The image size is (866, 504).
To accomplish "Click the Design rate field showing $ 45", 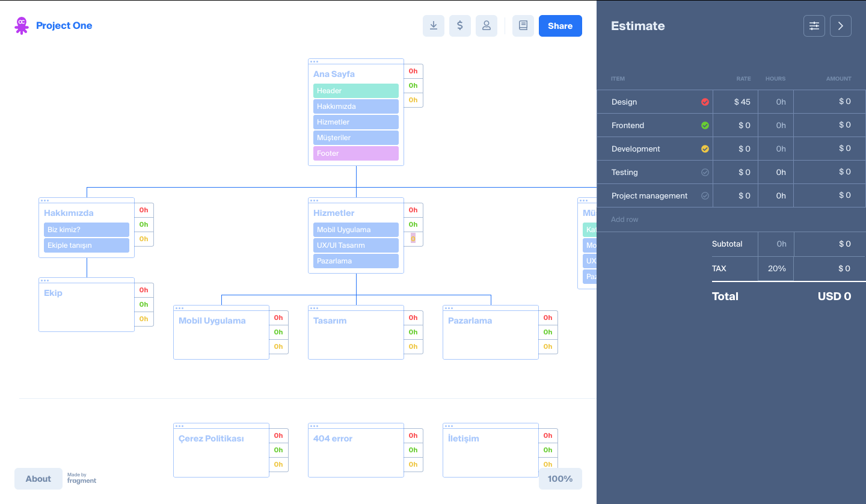I will pos(735,102).
